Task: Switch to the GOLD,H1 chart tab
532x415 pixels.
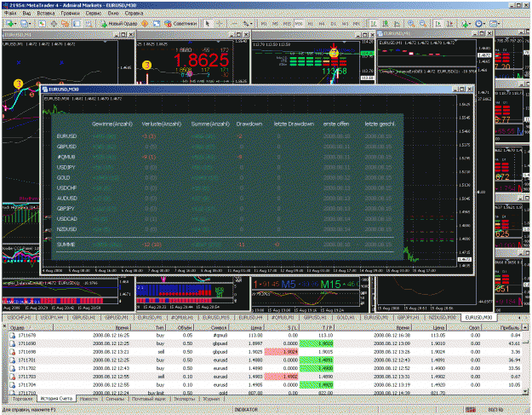Action: pos(345,317)
